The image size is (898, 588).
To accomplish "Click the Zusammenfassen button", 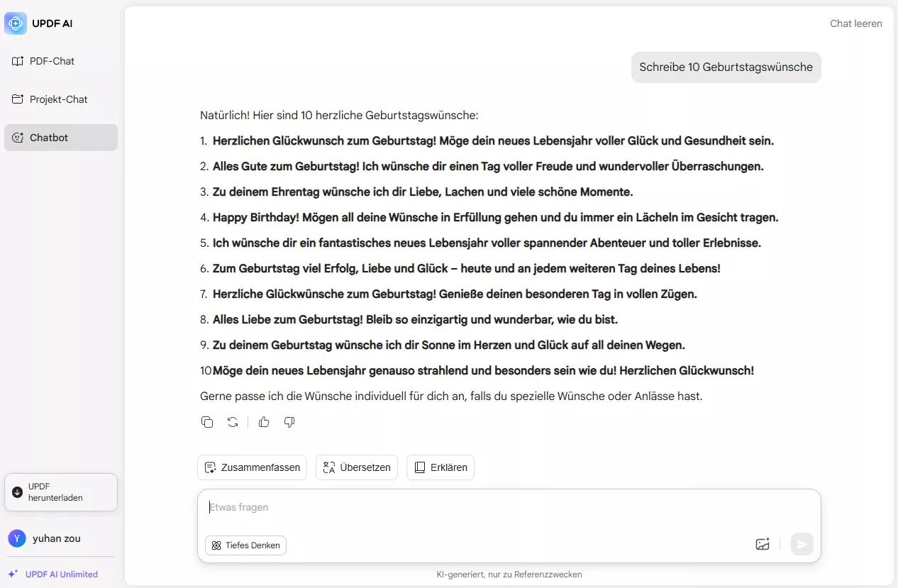I will coord(252,467).
